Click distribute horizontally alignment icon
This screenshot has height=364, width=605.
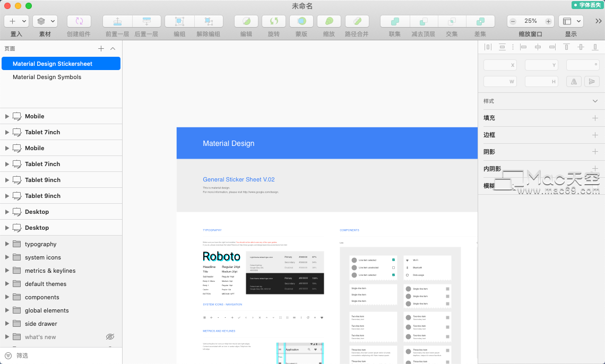click(488, 47)
